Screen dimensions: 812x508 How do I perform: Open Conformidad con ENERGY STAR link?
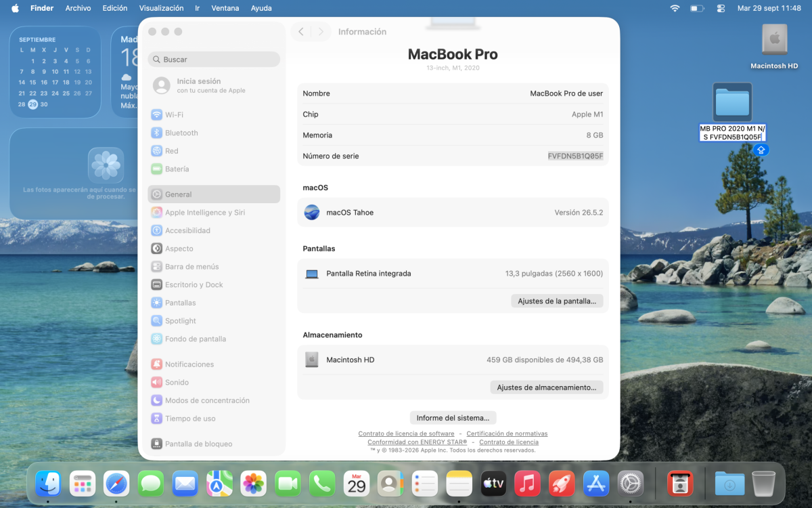coord(418,442)
